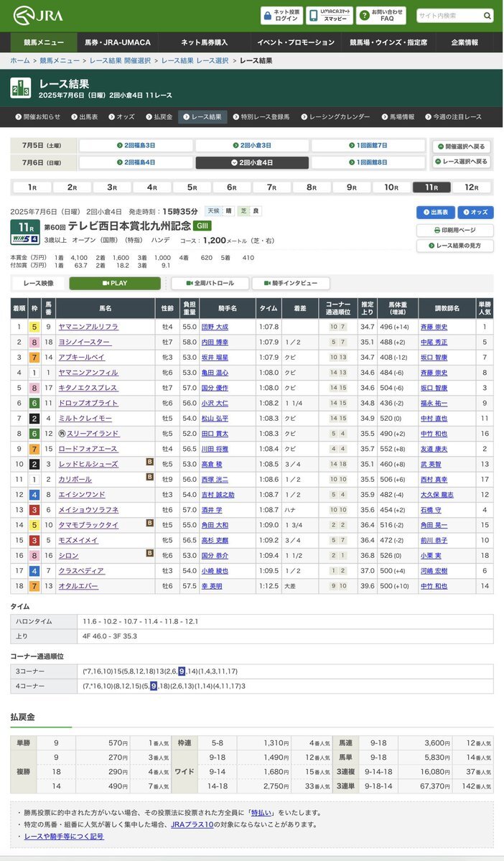Open horse アブキールベイ link

pyautogui.click(x=81, y=358)
